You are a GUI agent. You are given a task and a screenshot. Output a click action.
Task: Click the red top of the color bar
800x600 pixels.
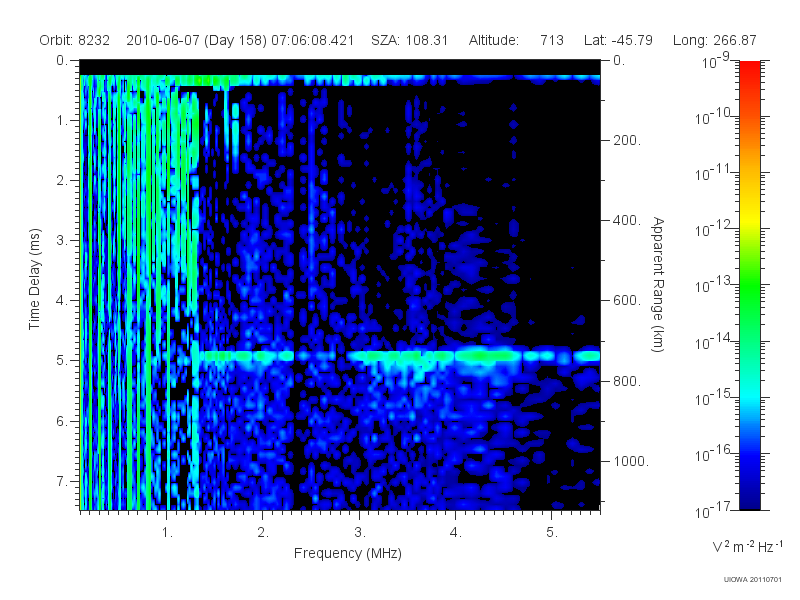coord(750,69)
